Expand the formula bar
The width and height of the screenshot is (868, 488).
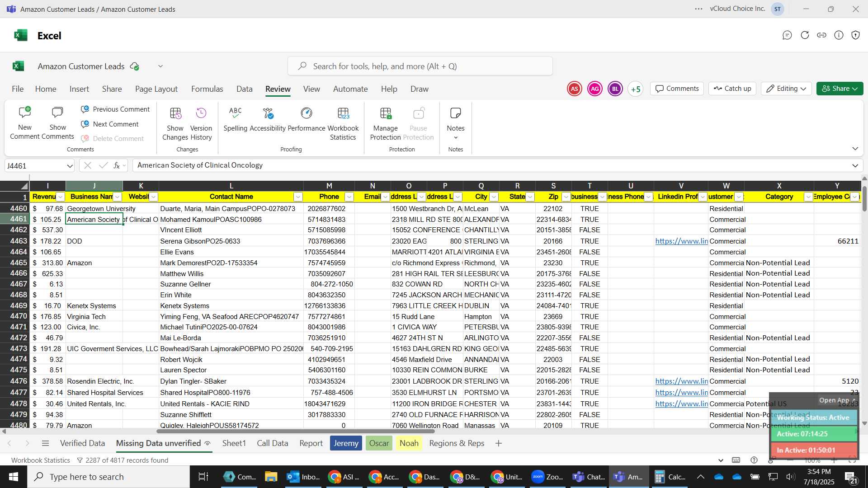coord(855,166)
